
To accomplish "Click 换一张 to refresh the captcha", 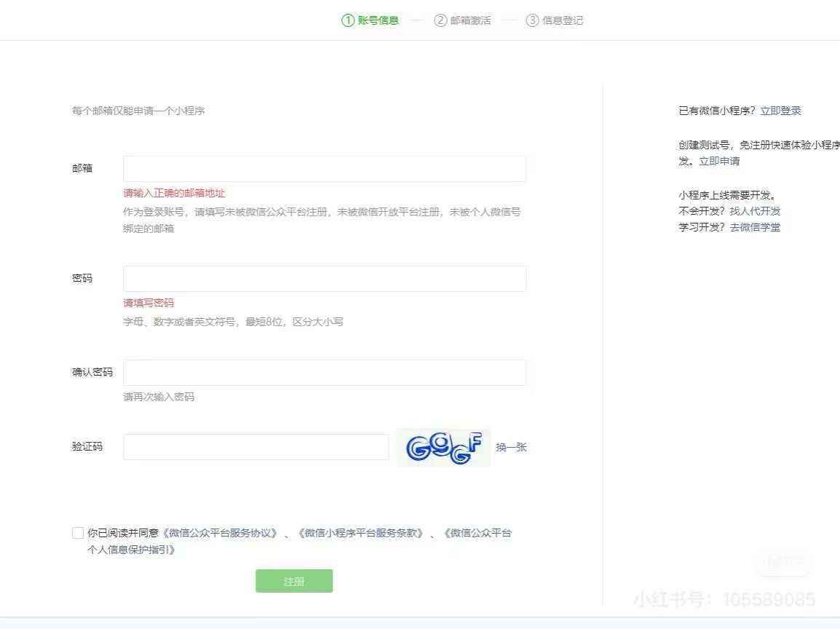I will point(512,446).
